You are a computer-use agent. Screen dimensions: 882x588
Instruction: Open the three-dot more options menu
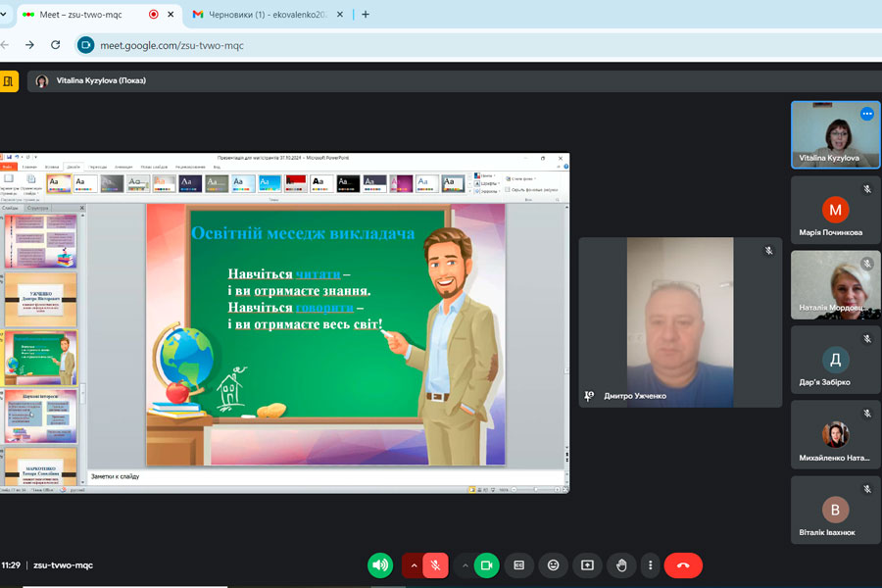pyautogui.click(x=650, y=564)
